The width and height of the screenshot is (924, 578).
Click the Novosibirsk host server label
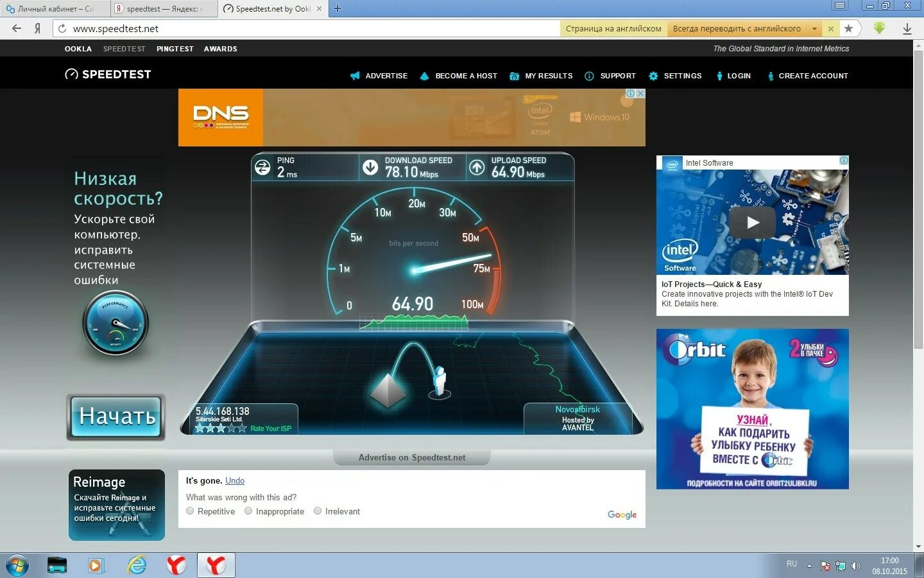pos(577,409)
